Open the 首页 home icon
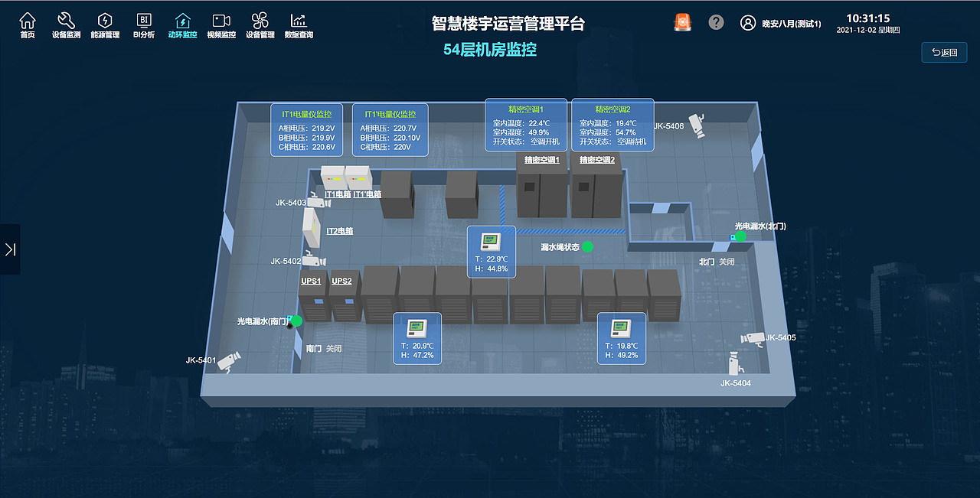Screen dimensions: 980x498 [27, 21]
